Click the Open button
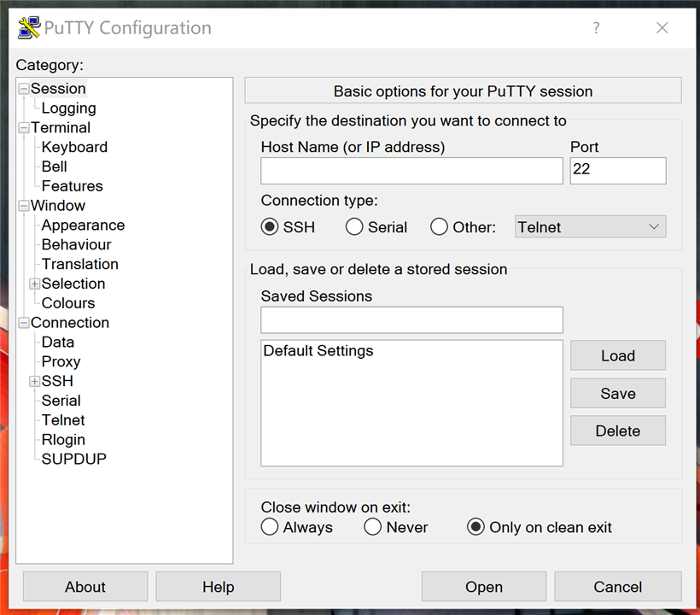700x615 pixels. click(x=483, y=587)
